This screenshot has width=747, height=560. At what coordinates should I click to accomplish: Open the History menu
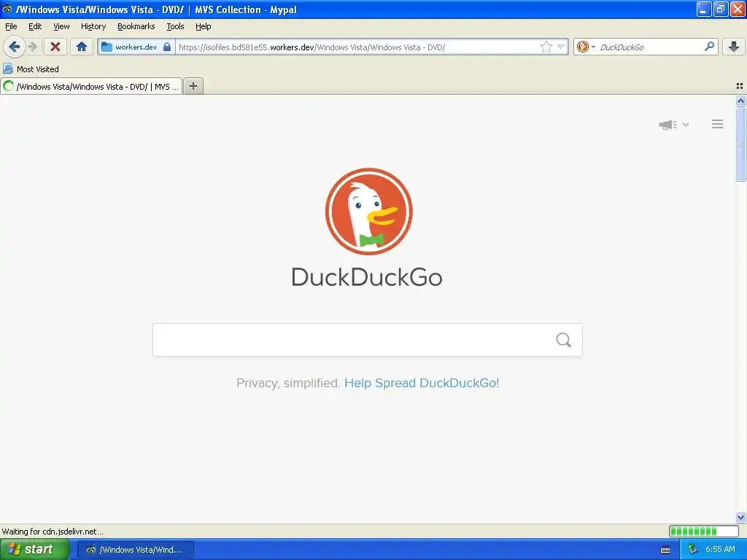(x=93, y=26)
